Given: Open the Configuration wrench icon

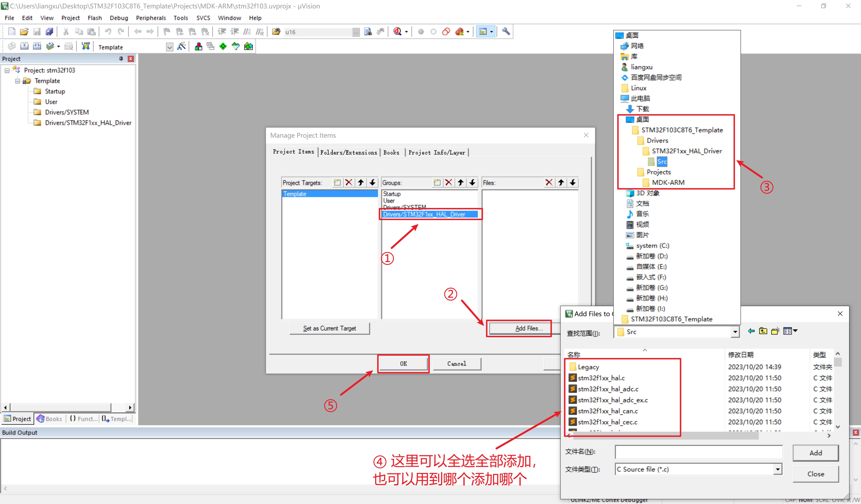Looking at the screenshot, I should coord(506,31).
